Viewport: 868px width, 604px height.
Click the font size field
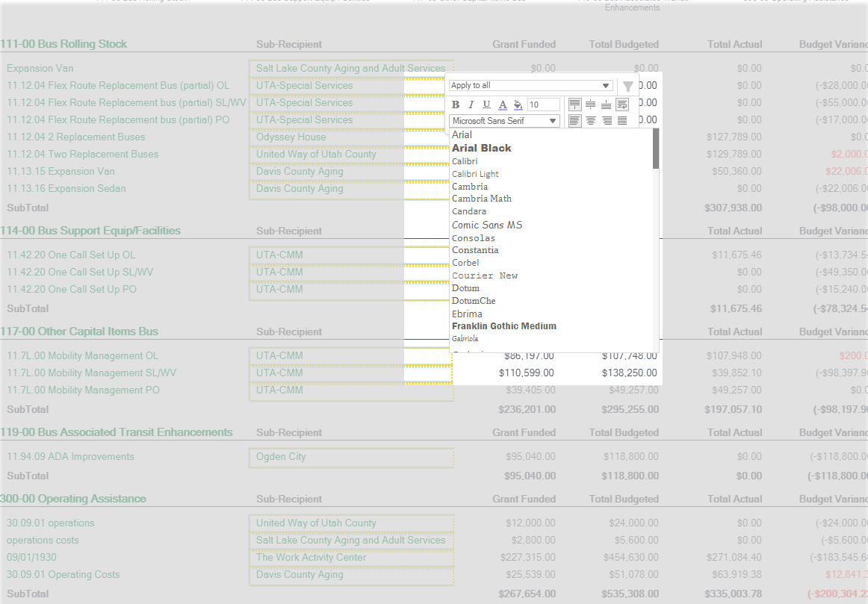[544, 105]
